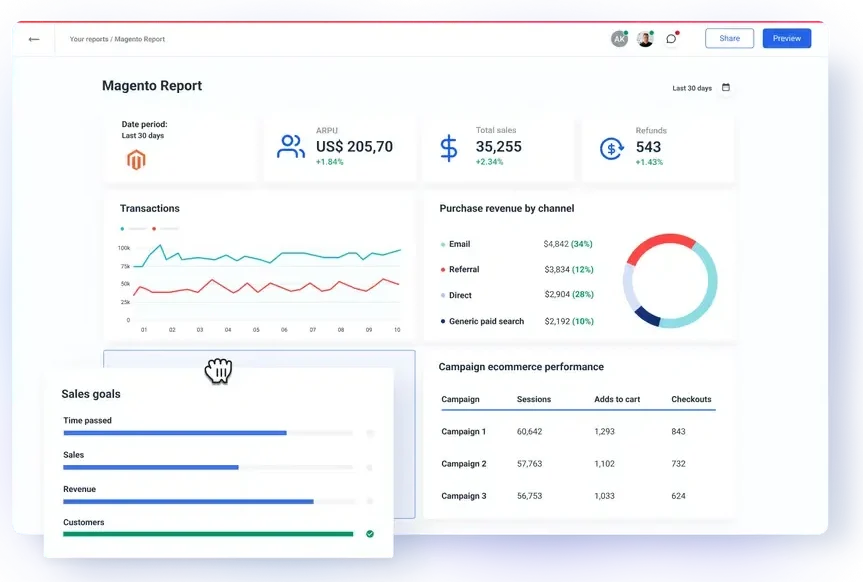Click the Purchase revenue by channel title
863x582 pixels.
tap(507, 209)
